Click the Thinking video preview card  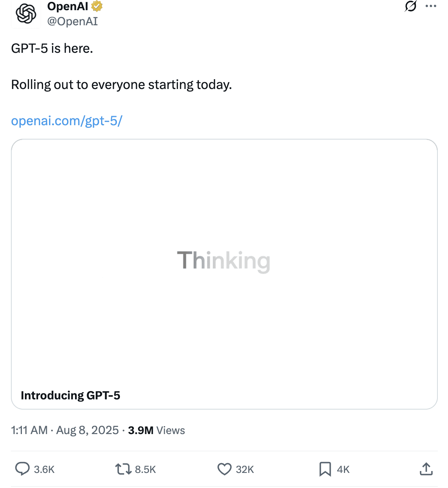[x=224, y=261]
